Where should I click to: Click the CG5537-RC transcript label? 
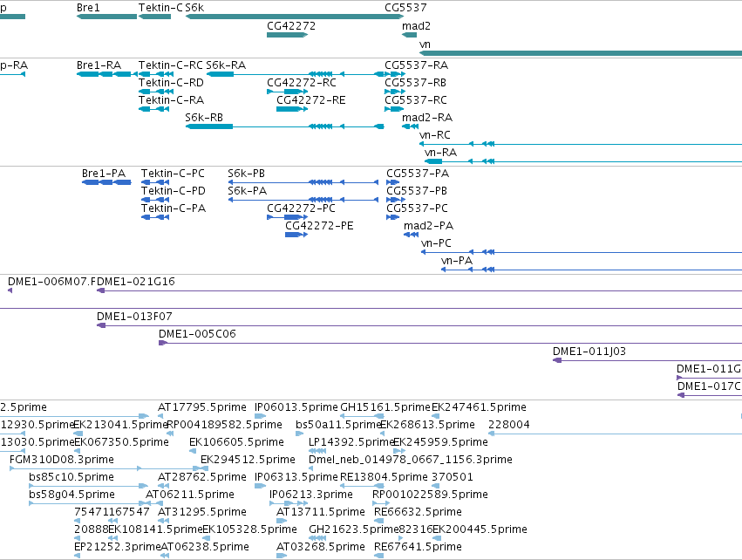[416, 100]
